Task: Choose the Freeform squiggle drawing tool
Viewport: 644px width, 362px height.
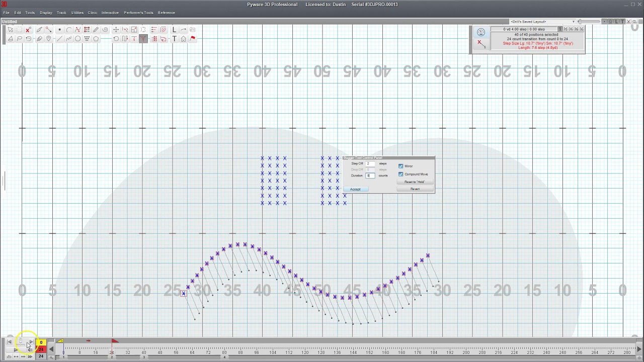Action: tap(68, 39)
